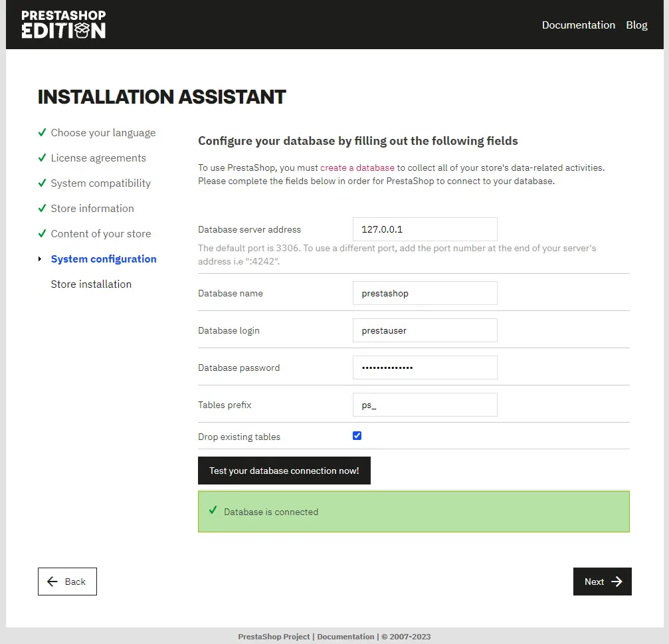669x644 pixels.
Task: Click the 'Tables prefix' label
Action: click(x=225, y=405)
